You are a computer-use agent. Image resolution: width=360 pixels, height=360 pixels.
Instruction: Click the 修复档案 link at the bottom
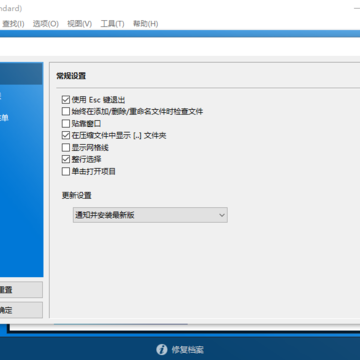click(188, 350)
